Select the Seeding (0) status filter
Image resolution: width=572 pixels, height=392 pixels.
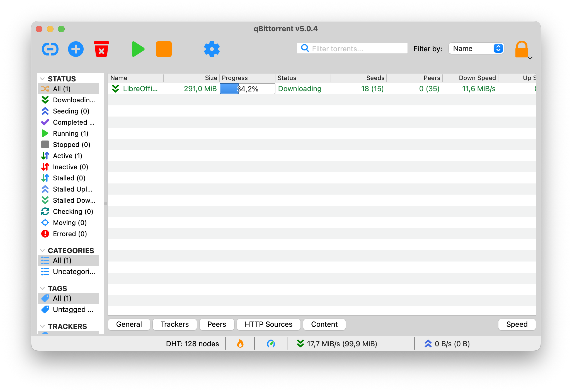click(x=68, y=111)
